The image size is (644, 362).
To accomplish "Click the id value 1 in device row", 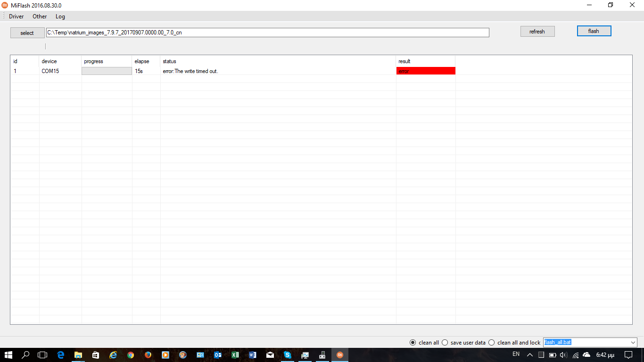I will pos(15,71).
